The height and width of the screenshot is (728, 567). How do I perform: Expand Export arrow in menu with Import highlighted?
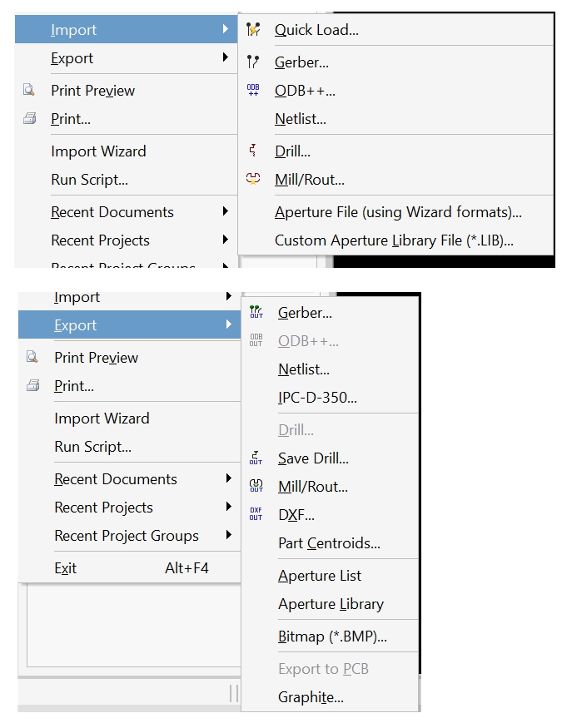click(226, 57)
